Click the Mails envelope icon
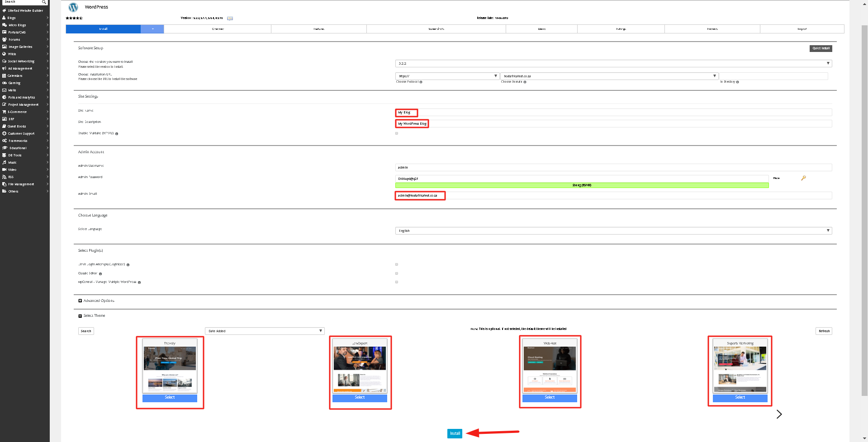Screen dimensions: 868x442 click(4, 90)
